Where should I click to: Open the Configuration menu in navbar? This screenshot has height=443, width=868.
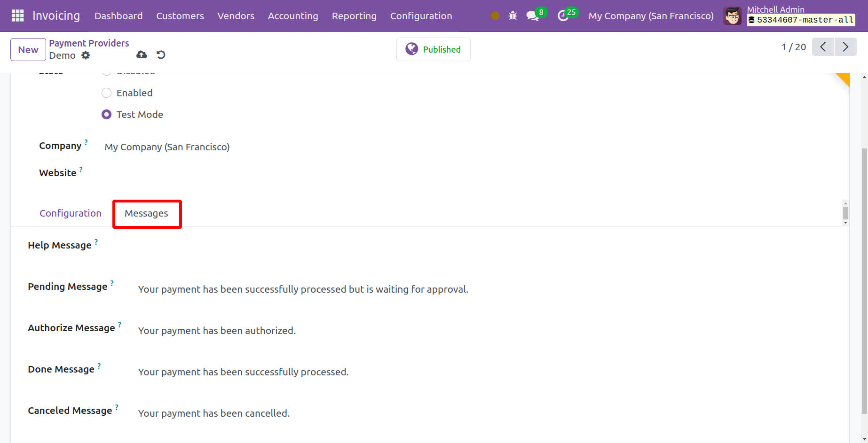[421, 16]
